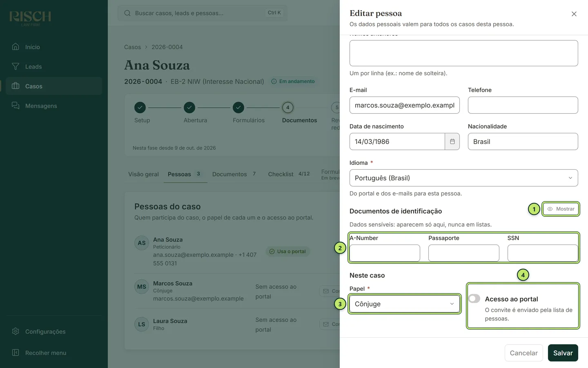Click the RISCH Law Firm logo
Image resolution: width=588 pixels, height=368 pixels.
click(x=30, y=18)
